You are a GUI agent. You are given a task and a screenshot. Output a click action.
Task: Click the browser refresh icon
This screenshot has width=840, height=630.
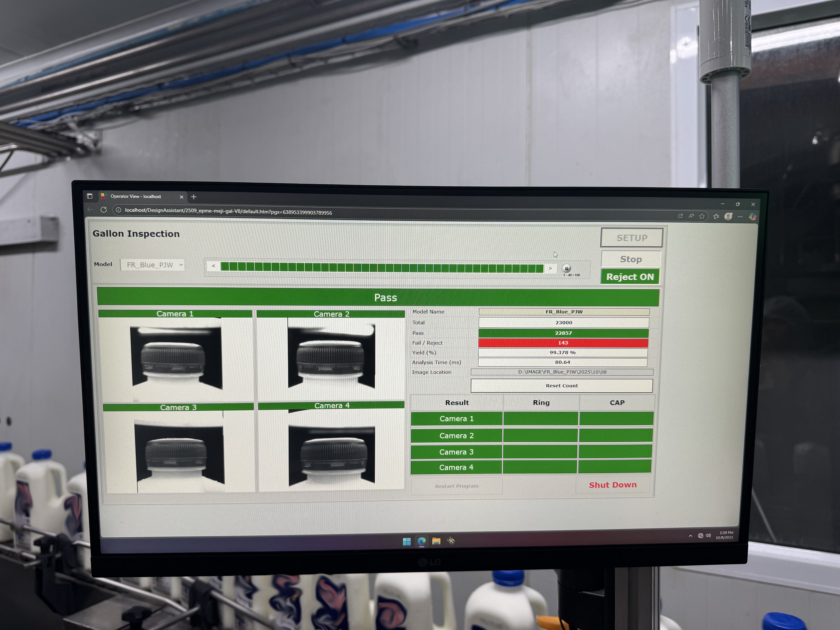point(104,210)
